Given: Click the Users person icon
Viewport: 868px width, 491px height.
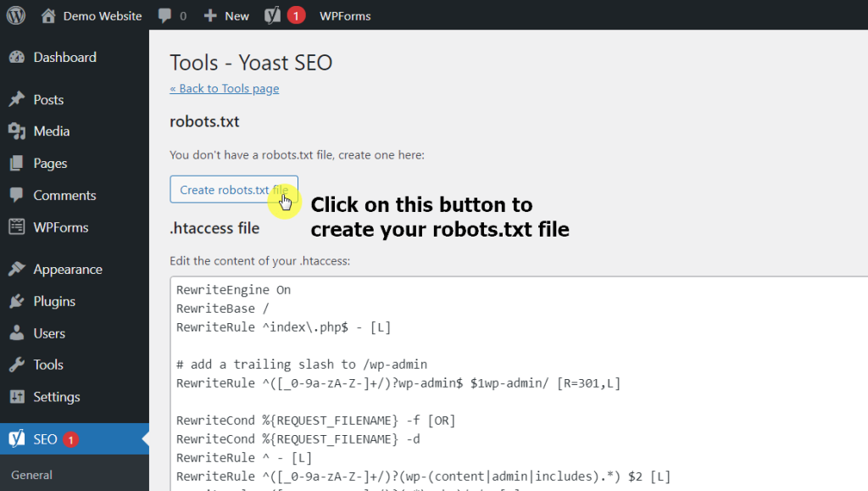Looking at the screenshot, I should click(16, 333).
